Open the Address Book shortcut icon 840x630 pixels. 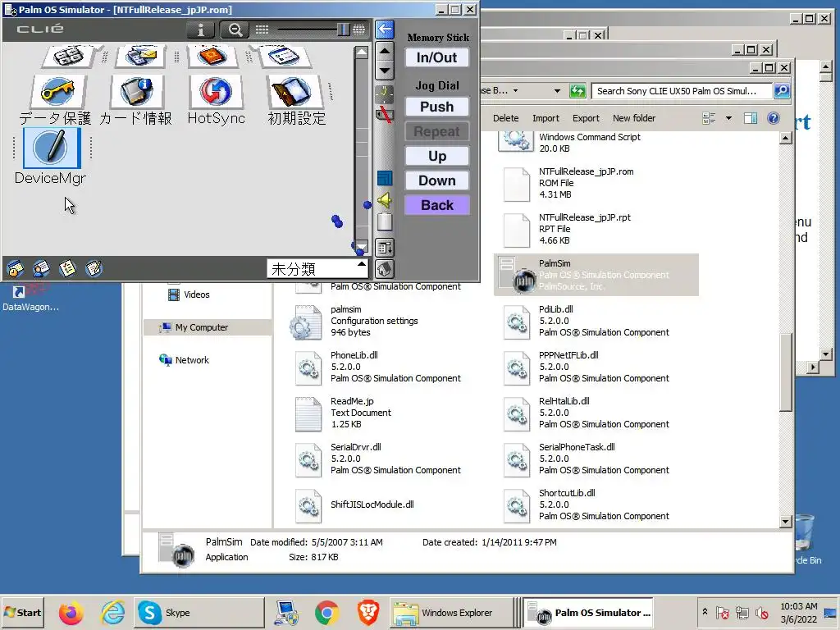[41, 268]
